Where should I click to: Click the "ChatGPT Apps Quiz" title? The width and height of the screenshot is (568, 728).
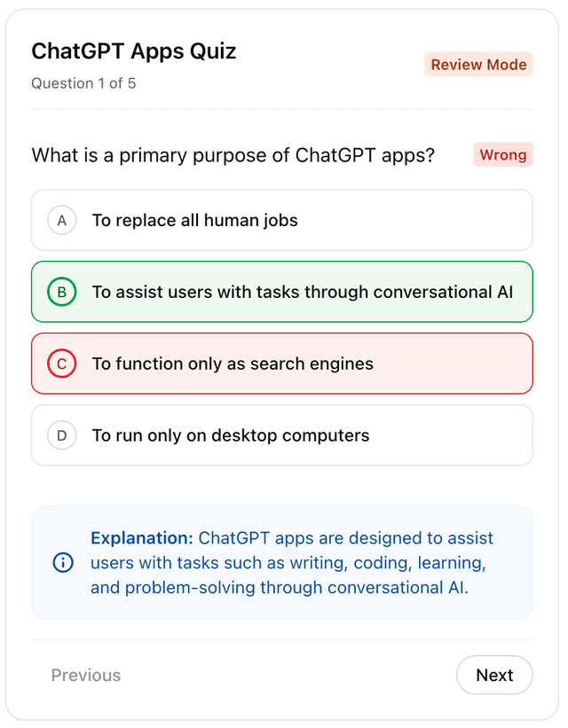(x=134, y=51)
